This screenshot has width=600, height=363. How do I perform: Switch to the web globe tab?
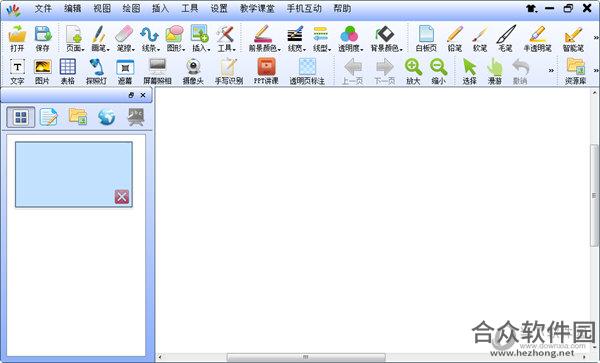(106, 117)
